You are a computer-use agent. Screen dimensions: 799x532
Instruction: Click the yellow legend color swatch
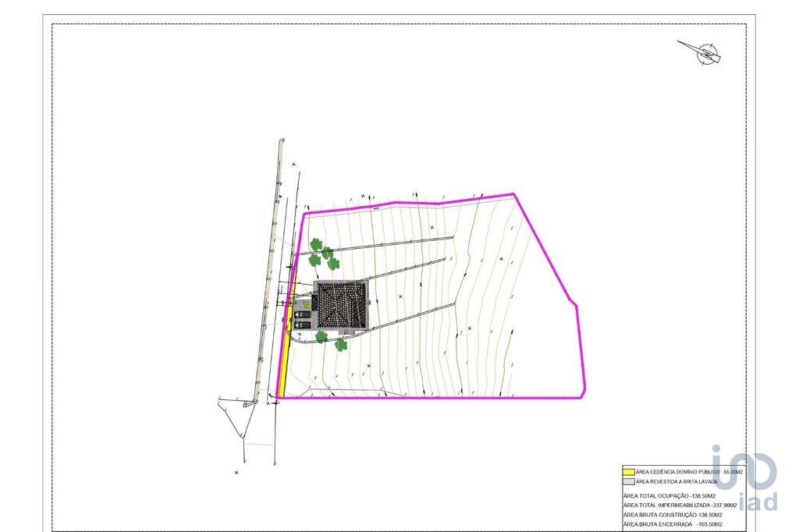click(628, 472)
